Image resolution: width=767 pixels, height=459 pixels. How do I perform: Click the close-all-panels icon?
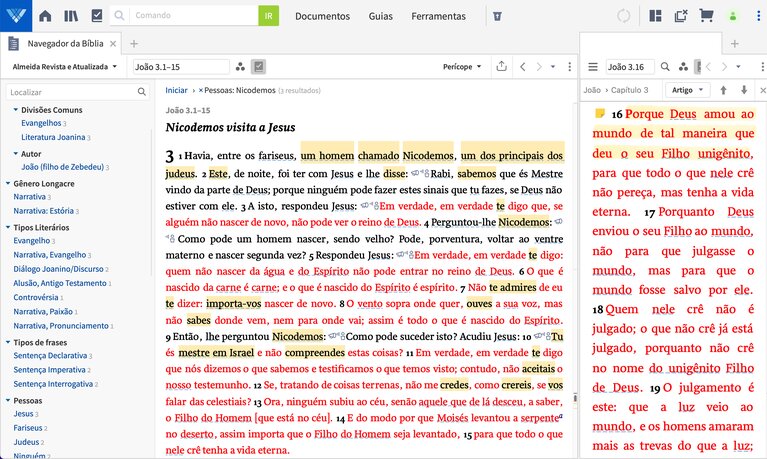point(681,16)
